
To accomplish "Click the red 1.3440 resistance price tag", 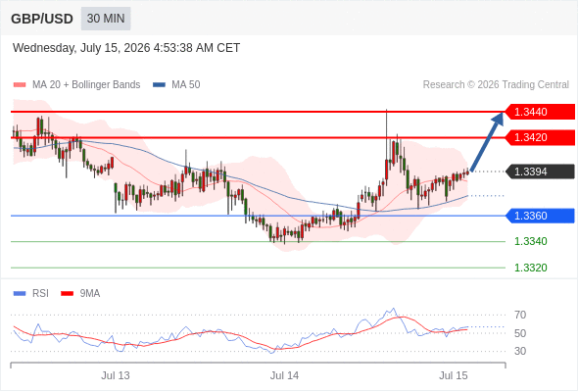I will tap(540, 112).
